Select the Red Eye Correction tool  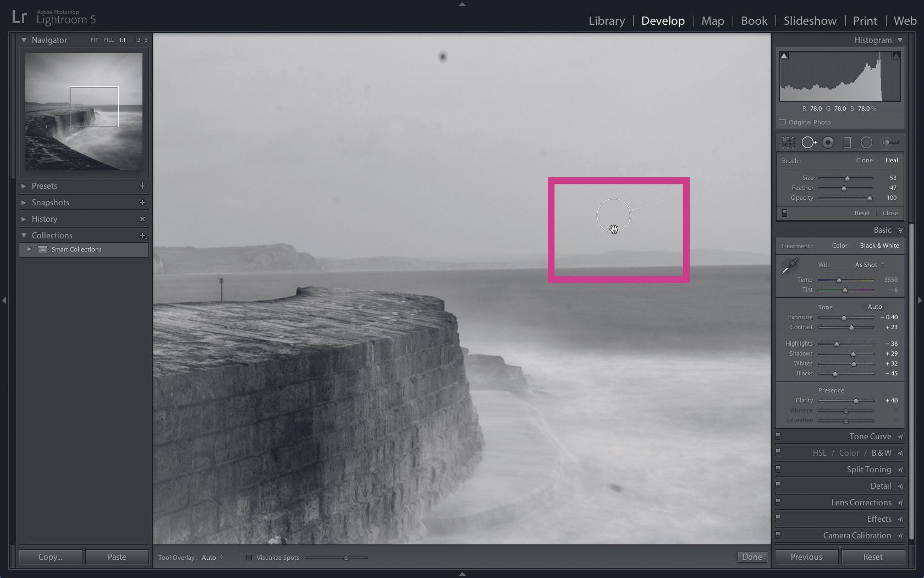coord(828,142)
